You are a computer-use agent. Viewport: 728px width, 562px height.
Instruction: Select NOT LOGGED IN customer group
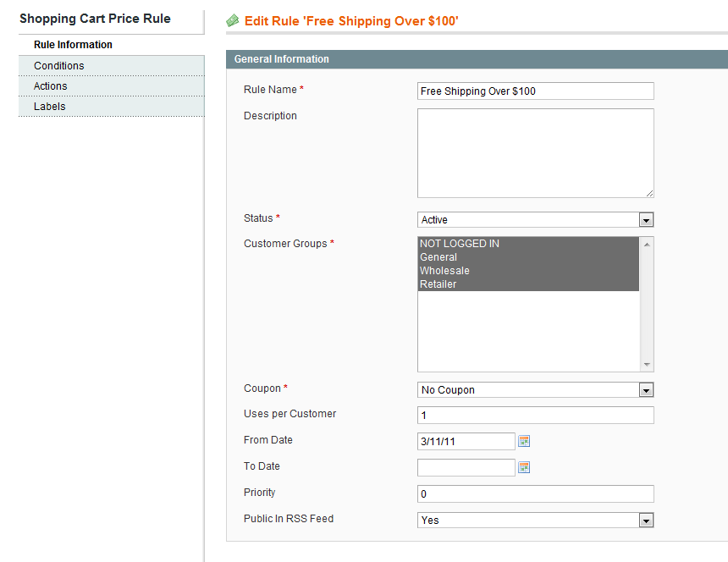528,244
